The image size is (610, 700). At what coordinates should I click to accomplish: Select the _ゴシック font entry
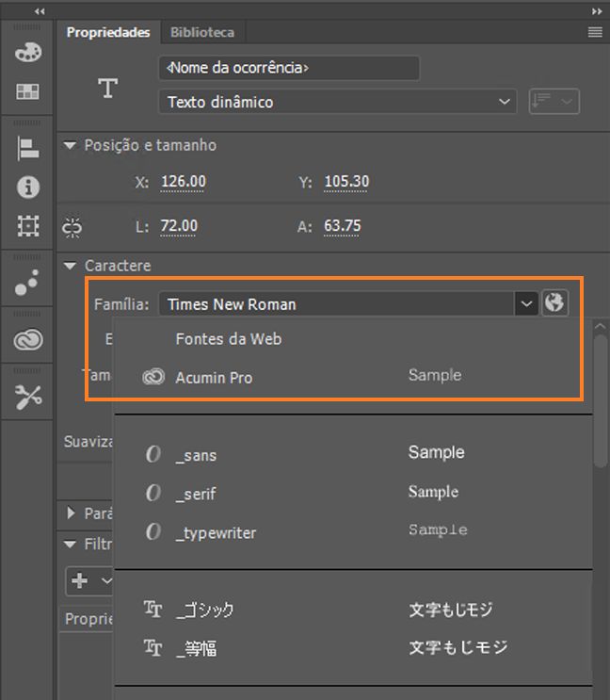tap(353, 610)
